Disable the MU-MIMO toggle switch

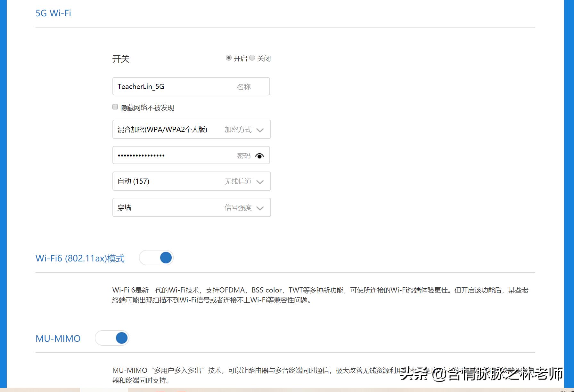click(112, 338)
